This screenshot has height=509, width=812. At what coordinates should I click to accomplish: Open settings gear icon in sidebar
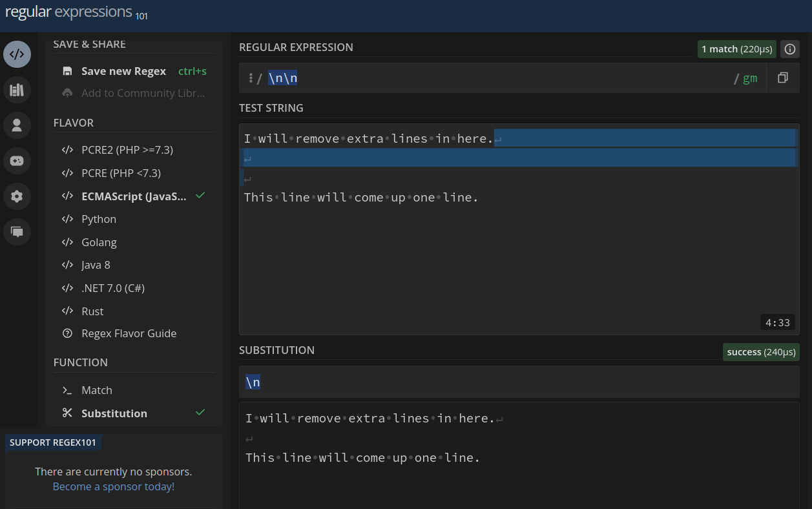click(17, 196)
